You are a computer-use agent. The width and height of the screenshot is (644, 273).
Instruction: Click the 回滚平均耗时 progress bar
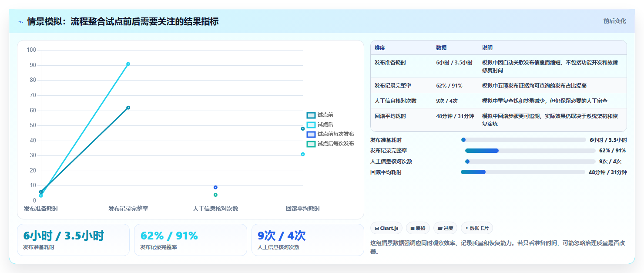[x=523, y=172]
